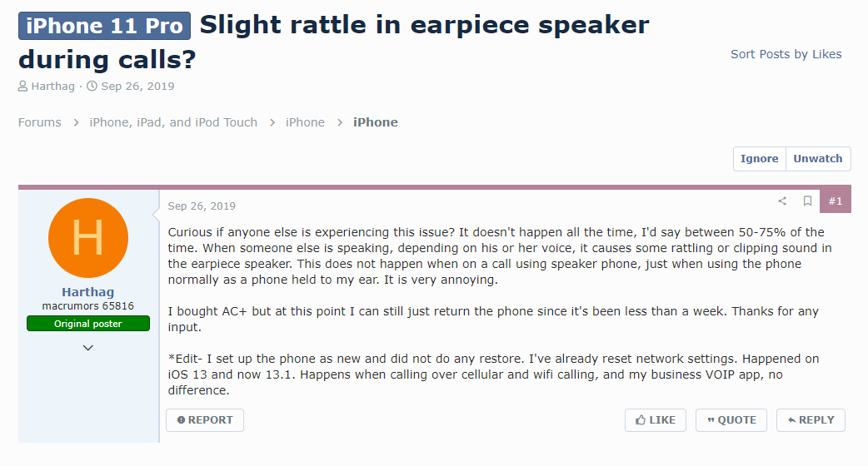Screen dimensions: 868x466
Task: Click the Original poster green badge
Action: pyautogui.click(x=88, y=324)
